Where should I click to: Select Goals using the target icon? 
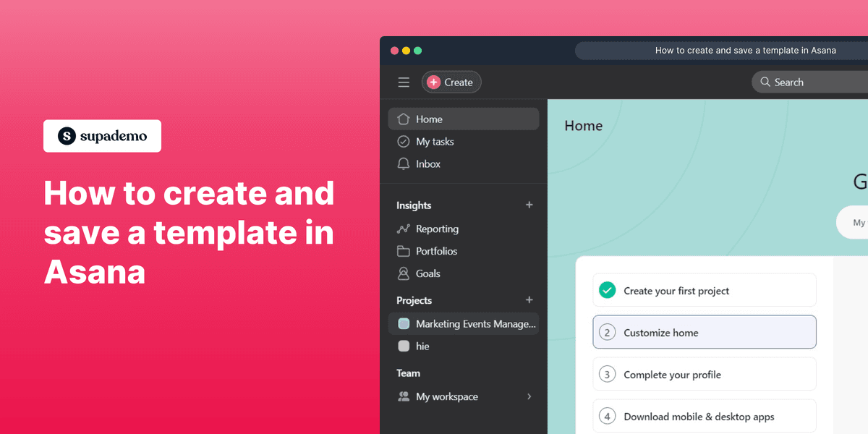[x=404, y=273]
